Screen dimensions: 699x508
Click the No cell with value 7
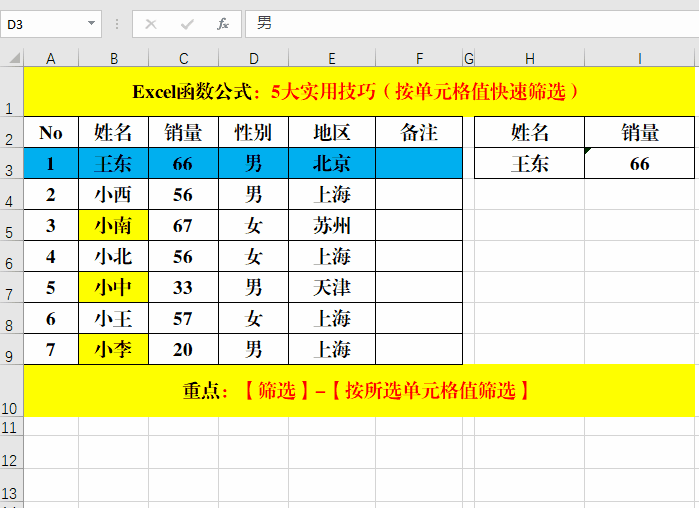(x=51, y=349)
